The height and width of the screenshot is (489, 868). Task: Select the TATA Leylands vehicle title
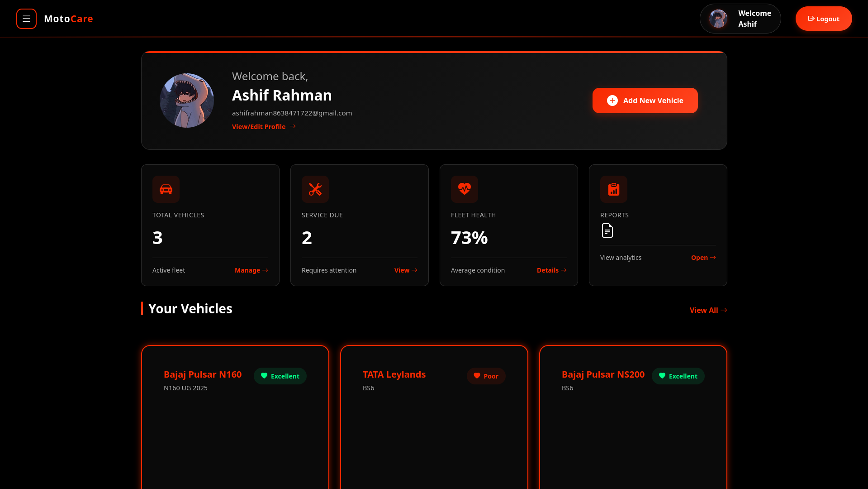coord(394,374)
